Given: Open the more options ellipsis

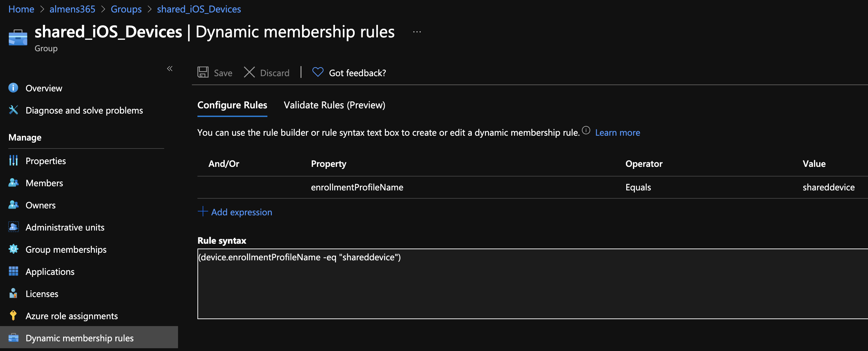Looking at the screenshot, I should pyautogui.click(x=417, y=32).
